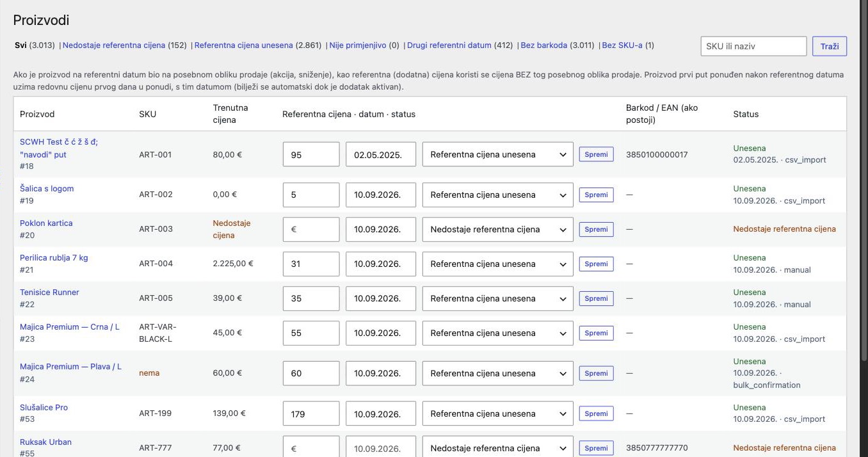The image size is (868, 457).
Task: Open Perilica rublja 7 kg link
Action: click(54, 258)
